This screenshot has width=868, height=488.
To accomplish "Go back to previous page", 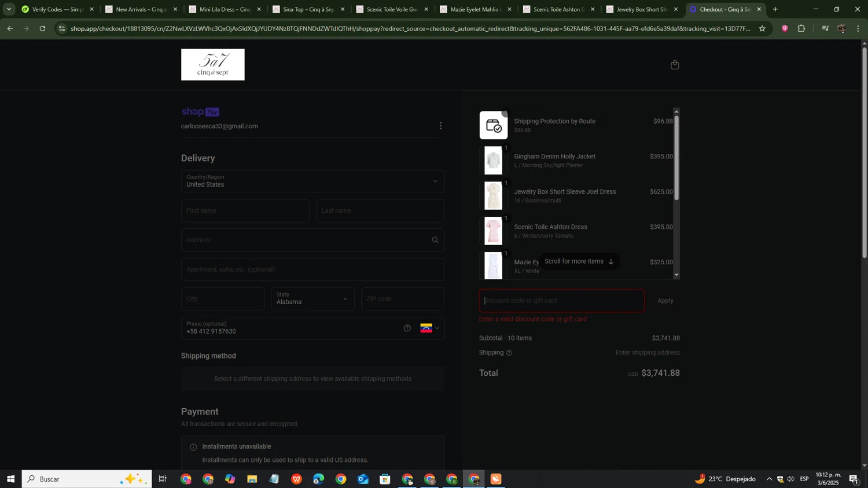I will pyautogui.click(x=10, y=28).
